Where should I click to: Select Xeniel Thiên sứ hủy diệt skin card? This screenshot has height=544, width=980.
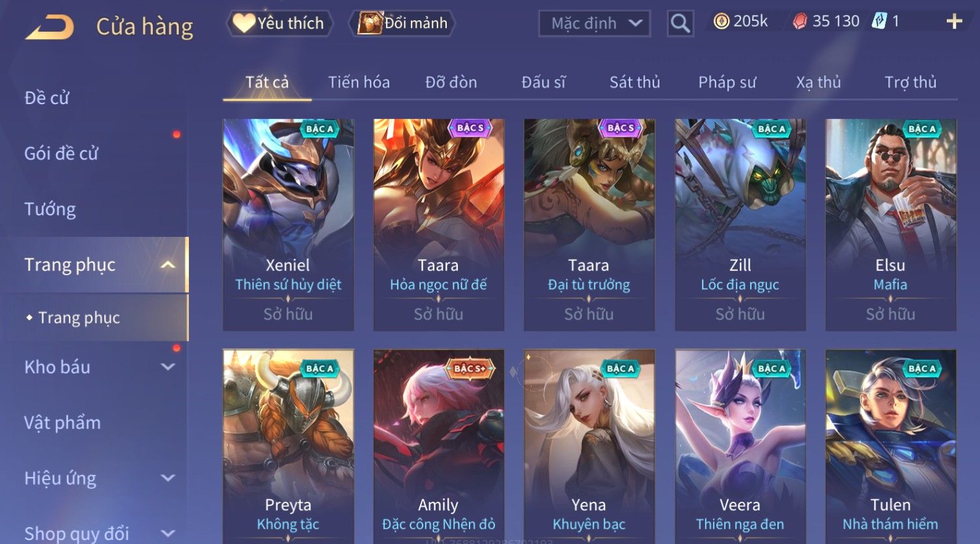click(288, 224)
